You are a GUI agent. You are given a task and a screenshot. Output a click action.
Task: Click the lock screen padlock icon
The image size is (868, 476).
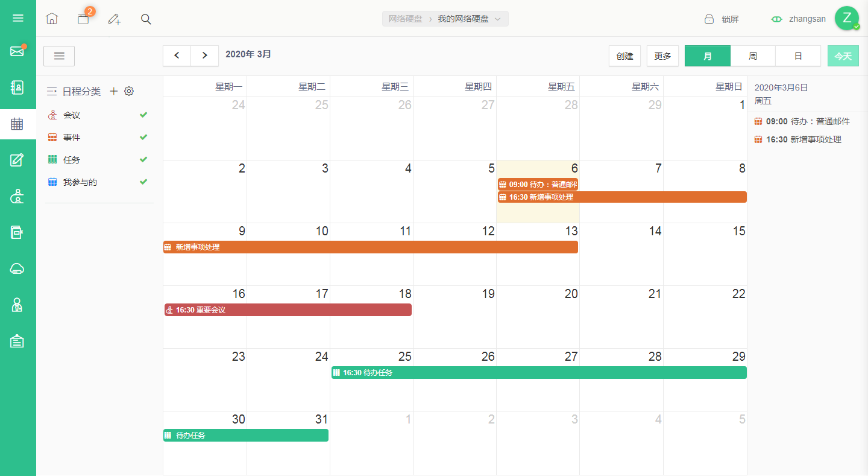709,19
